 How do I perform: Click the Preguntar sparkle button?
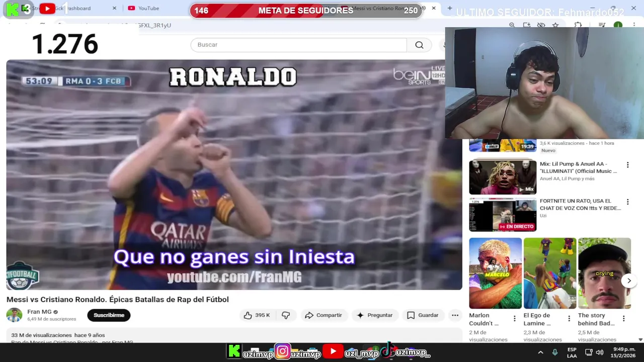[374, 315]
